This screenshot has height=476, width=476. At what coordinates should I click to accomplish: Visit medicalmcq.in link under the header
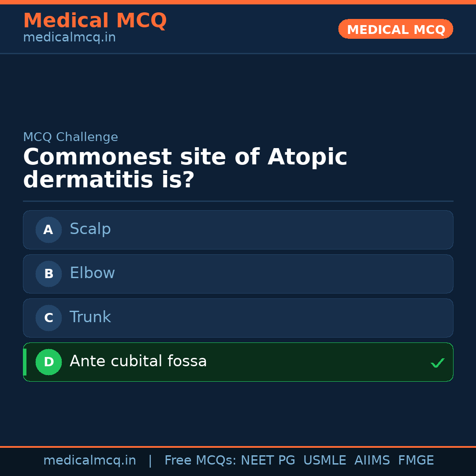coord(69,38)
